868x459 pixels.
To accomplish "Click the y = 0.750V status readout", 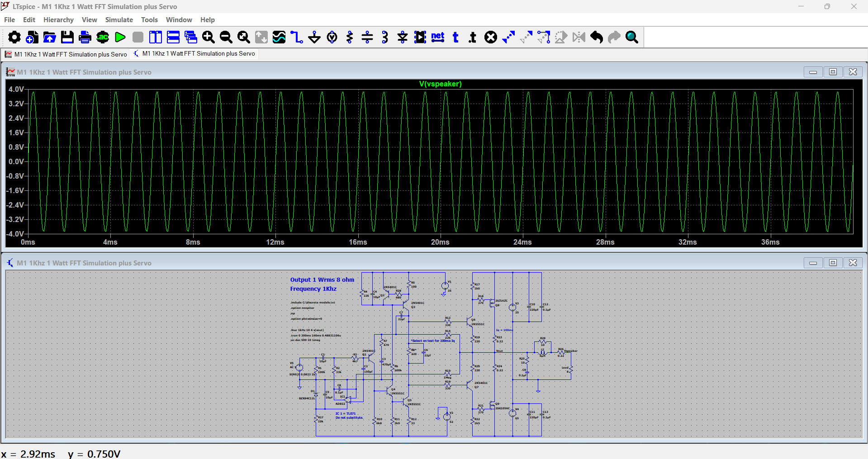I will pos(95,454).
